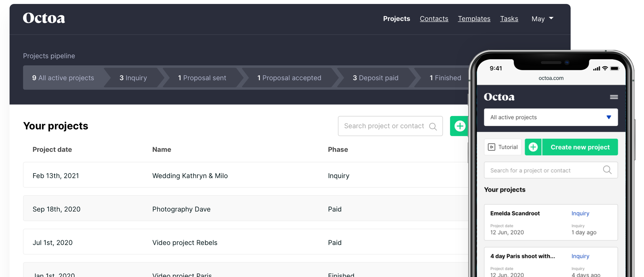644x277 pixels.
Task: Click the mobile search magnifier icon
Action: point(607,170)
